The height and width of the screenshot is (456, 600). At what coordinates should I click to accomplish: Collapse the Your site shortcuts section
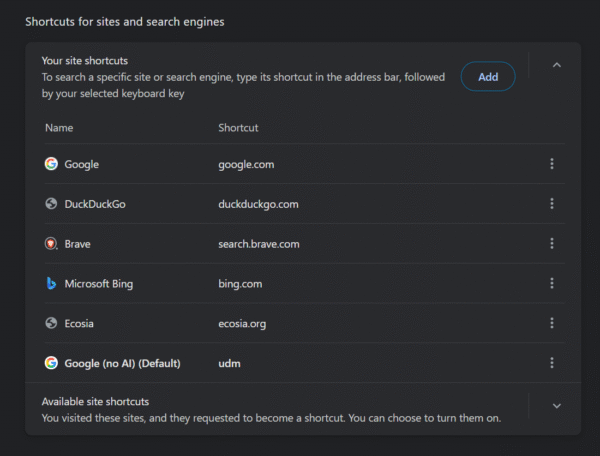pos(557,65)
